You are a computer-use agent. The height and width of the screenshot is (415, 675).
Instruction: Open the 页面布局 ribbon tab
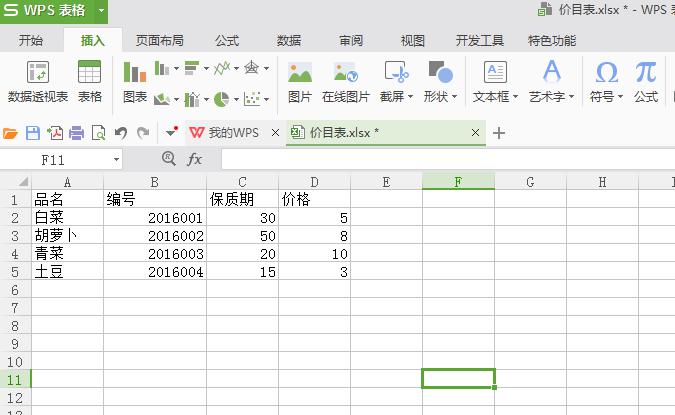[x=160, y=41]
